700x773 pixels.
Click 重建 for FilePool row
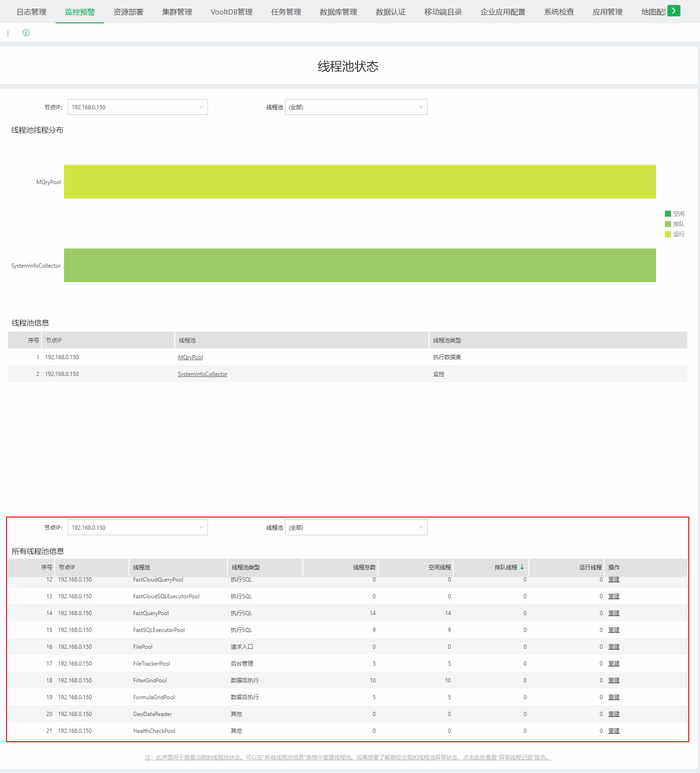(x=614, y=647)
